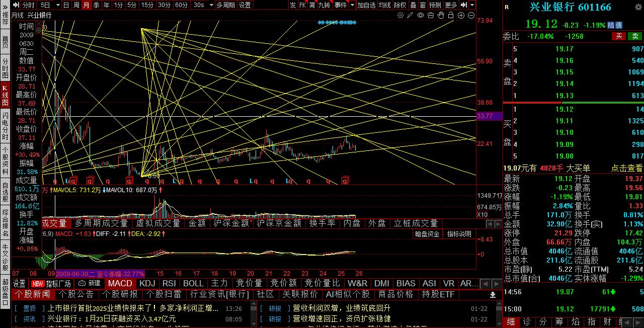Toggle 均线 moving averages display

pyautogui.click(x=384, y=5)
